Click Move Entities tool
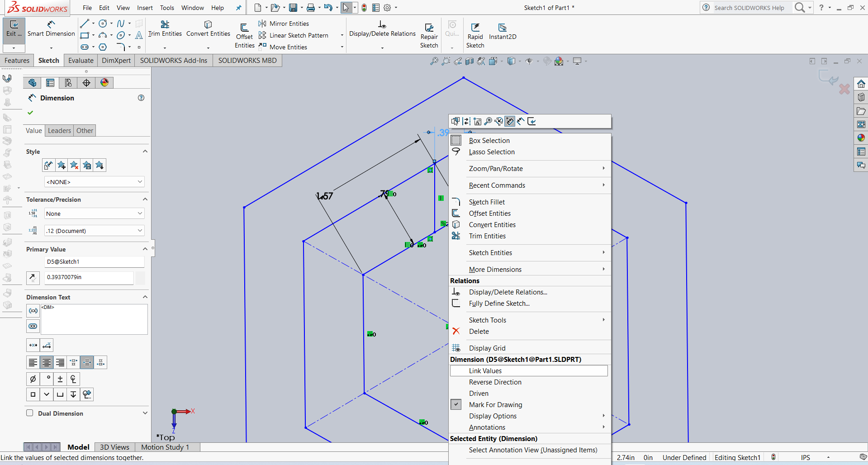This screenshot has height=465, width=868. tap(283, 47)
